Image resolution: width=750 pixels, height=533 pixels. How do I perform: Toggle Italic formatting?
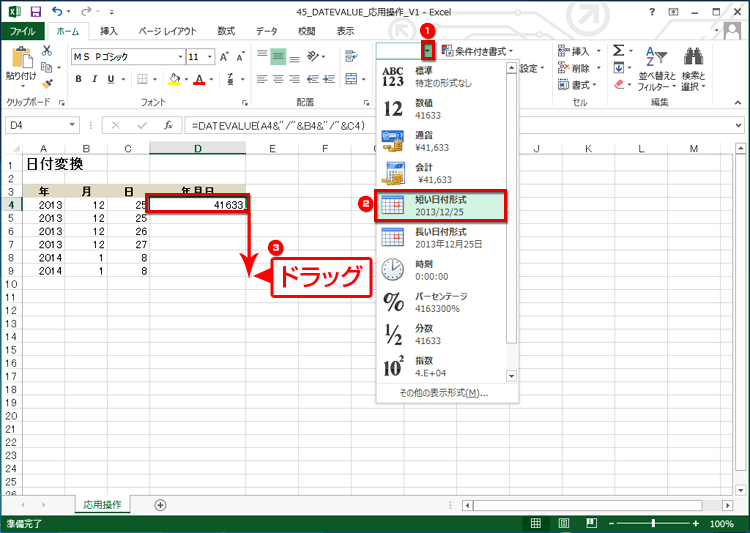[x=94, y=79]
